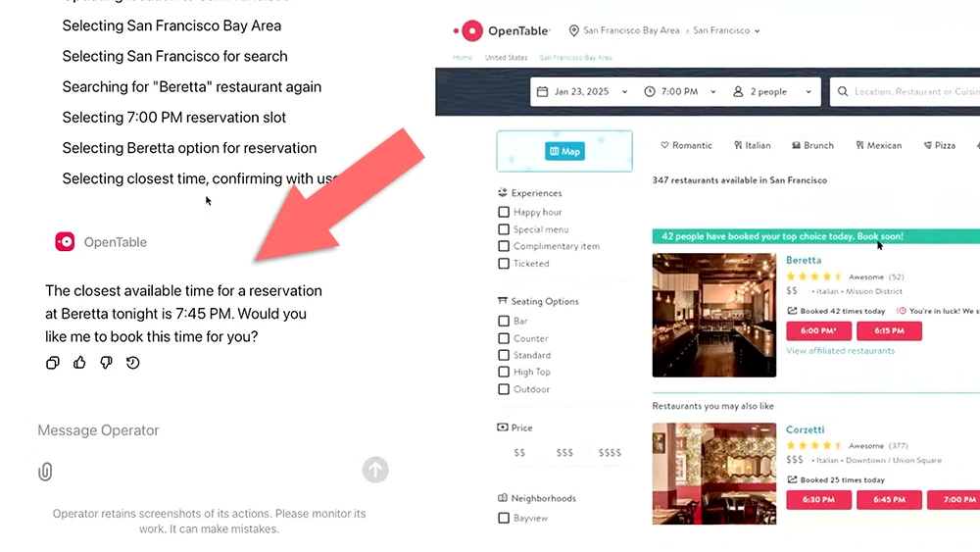Click calendar icon beside Jan 23, 2025
980x552 pixels.
[543, 92]
